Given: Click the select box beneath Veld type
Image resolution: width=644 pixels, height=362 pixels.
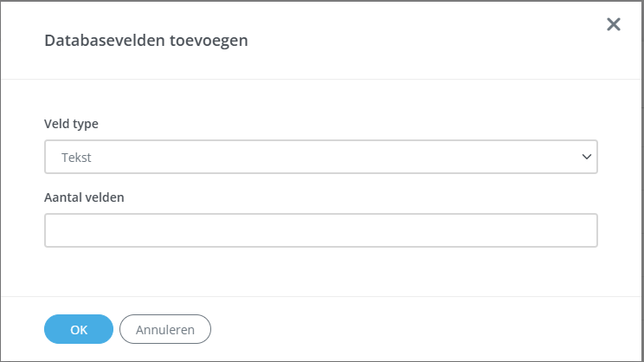Looking at the screenshot, I should 320,158.
